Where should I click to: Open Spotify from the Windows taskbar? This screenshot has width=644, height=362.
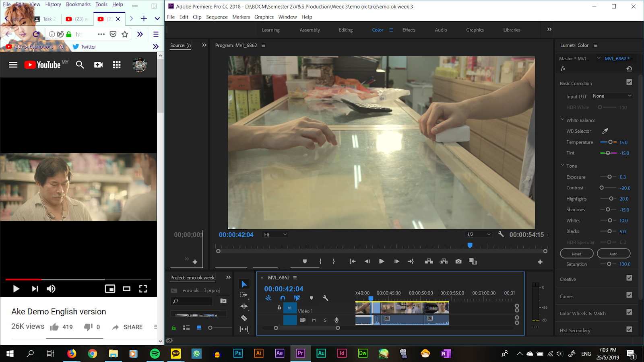(155, 354)
